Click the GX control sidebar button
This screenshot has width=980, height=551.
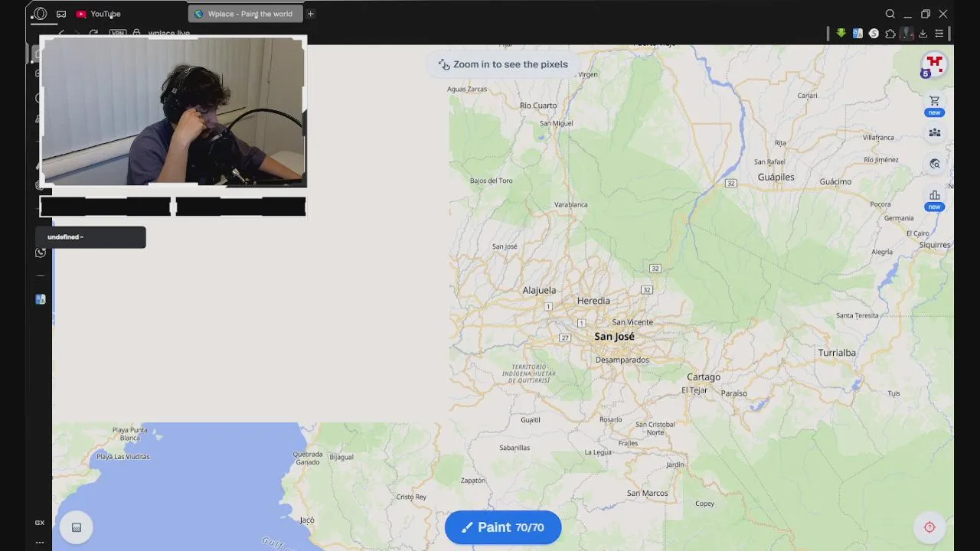[40, 523]
